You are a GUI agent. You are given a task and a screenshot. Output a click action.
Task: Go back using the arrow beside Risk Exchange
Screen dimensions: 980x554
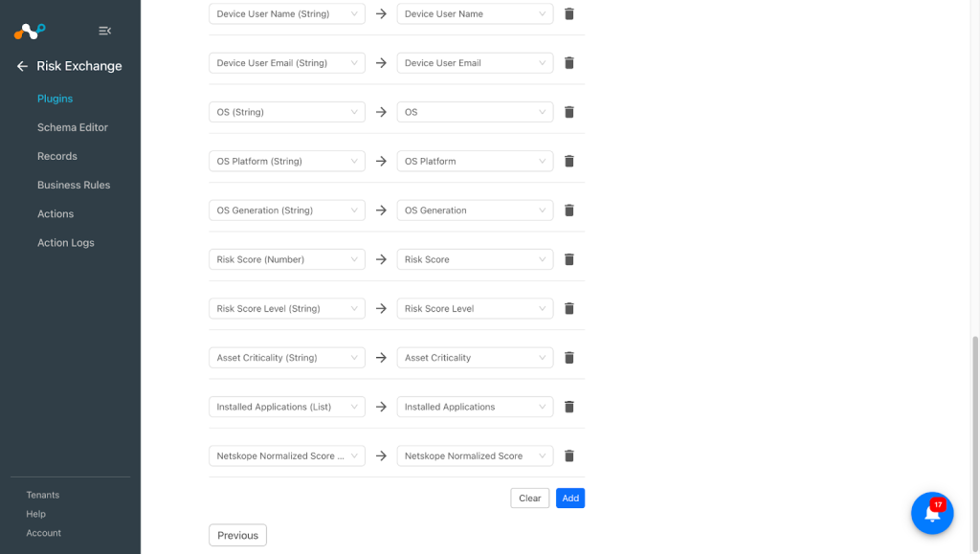pyautogui.click(x=23, y=66)
